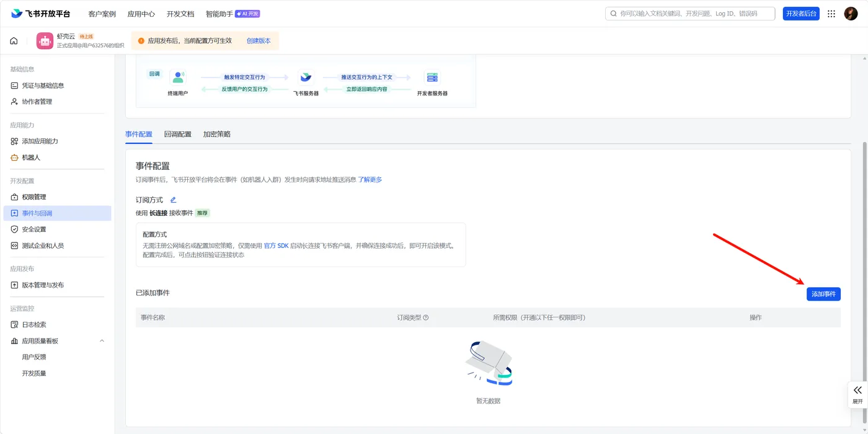
Task: Switch to the 事件配置 tab
Action: pyautogui.click(x=138, y=134)
